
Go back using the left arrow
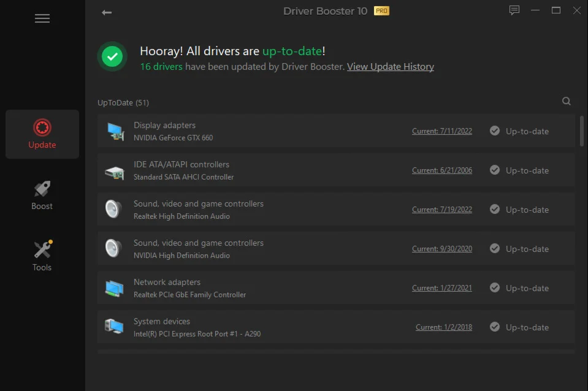coord(107,12)
